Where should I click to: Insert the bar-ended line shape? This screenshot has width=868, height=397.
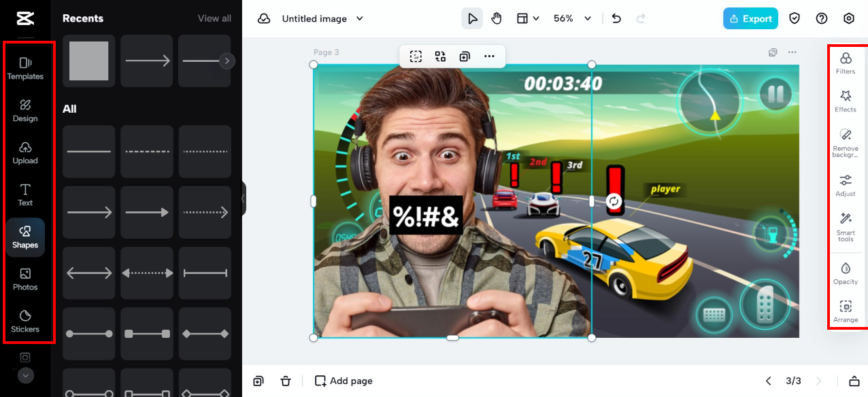coord(205,273)
